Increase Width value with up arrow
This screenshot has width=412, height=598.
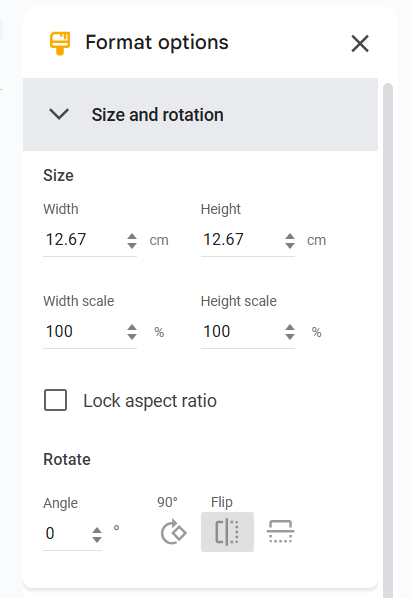pos(132,236)
